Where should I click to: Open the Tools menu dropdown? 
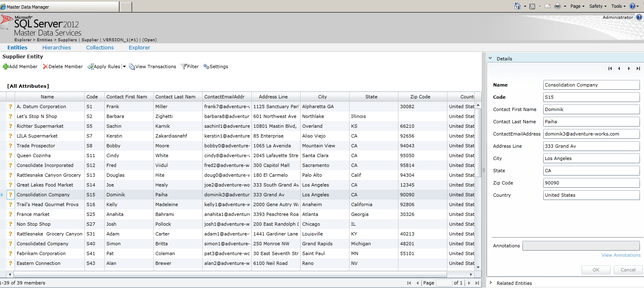619,6
